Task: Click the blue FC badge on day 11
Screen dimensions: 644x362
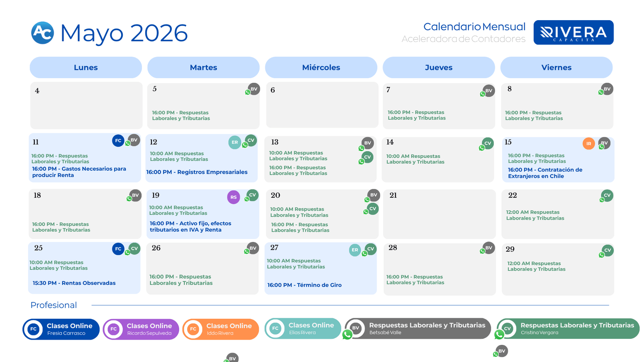Action: pyautogui.click(x=118, y=141)
